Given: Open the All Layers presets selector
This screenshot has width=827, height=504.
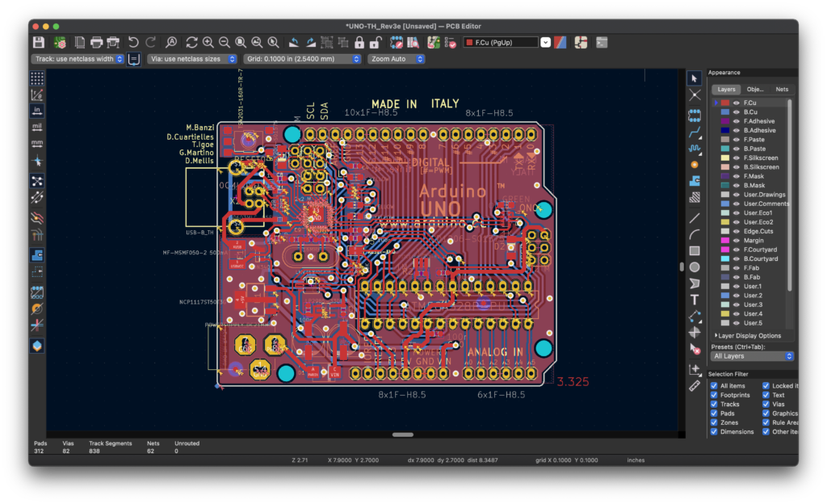Looking at the screenshot, I should click(752, 356).
